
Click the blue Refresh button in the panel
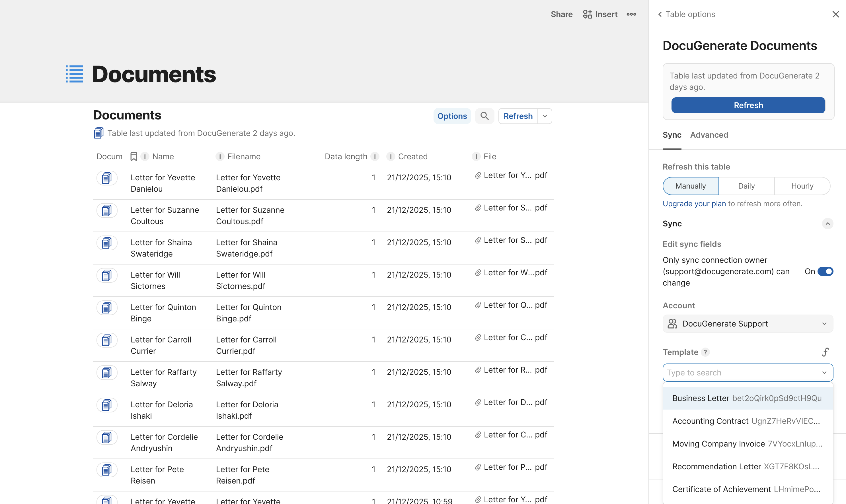pyautogui.click(x=748, y=105)
